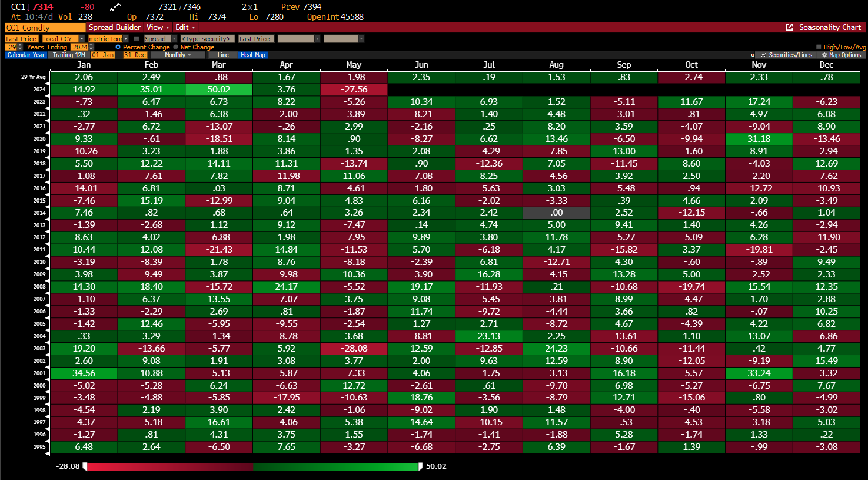Click the Type security input field
The height and width of the screenshot is (480, 868).
point(207,39)
